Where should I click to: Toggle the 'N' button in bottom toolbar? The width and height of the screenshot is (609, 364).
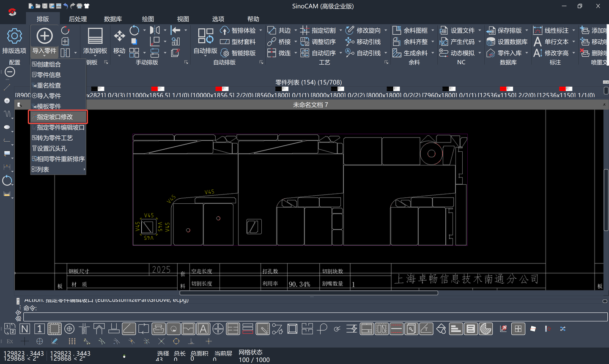(25, 328)
